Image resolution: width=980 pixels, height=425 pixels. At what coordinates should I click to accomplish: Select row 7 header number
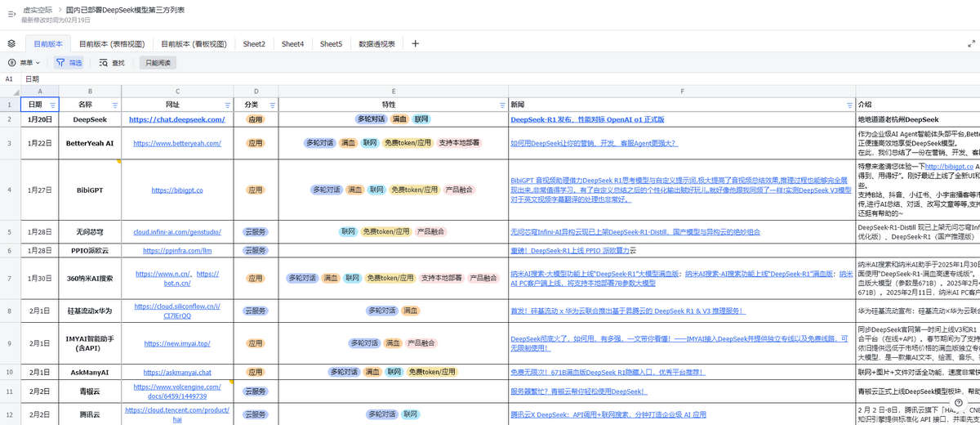(9, 278)
